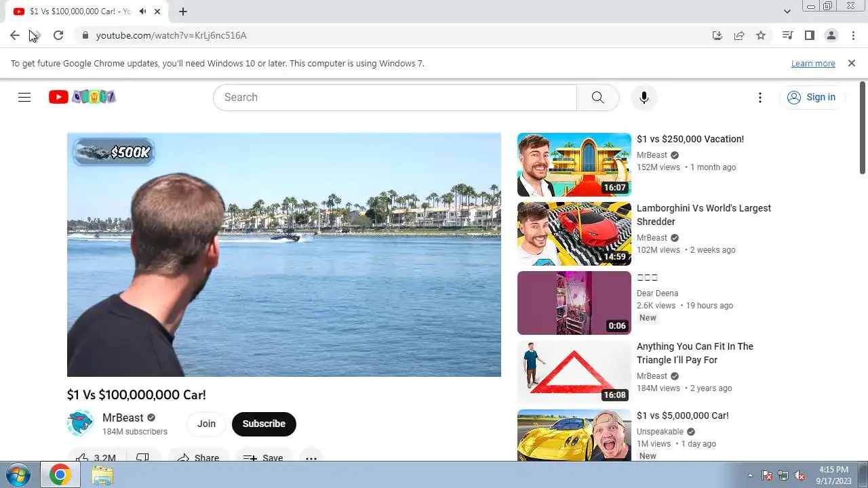The width and height of the screenshot is (868, 488).
Task: Click the Sign in button
Action: click(812, 97)
